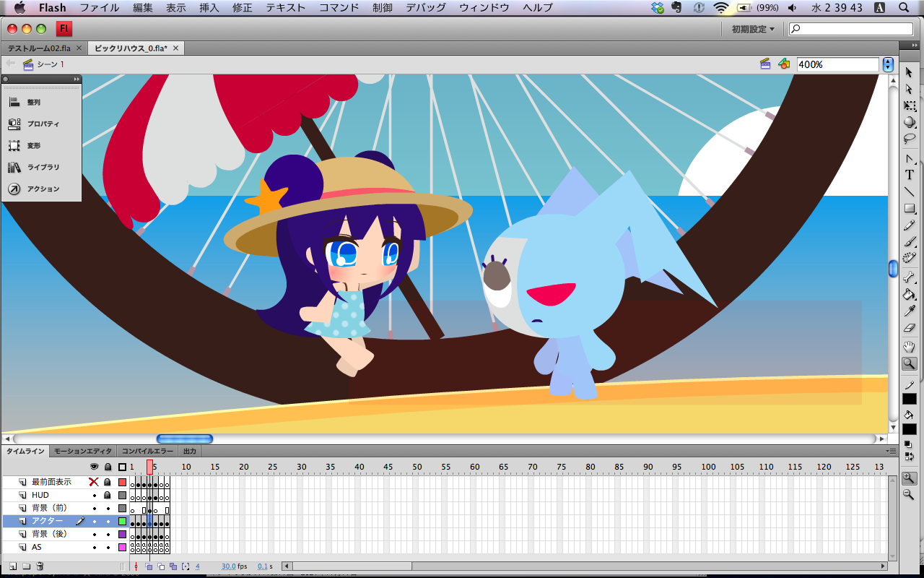
Task: Select the Selection arrow tool
Action: click(909, 72)
